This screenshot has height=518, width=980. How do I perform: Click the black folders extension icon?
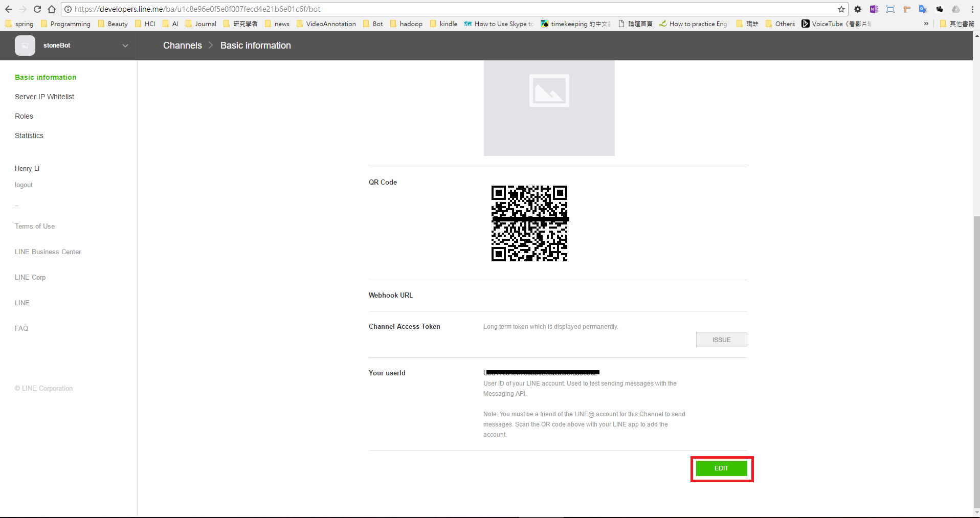click(x=940, y=9)
